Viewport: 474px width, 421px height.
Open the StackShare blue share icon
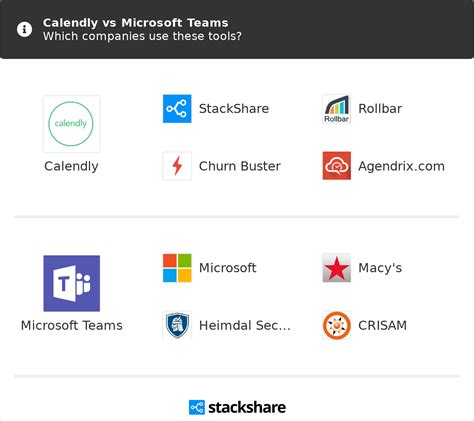pyautogui.click(x=177, y=109)
